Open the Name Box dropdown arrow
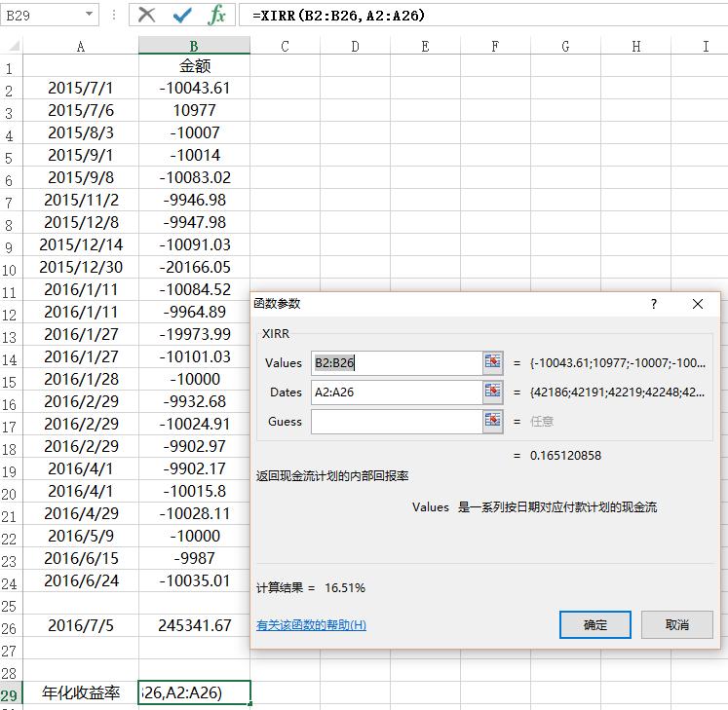Viewport: 728px width, 710px height. coord(89,15)
